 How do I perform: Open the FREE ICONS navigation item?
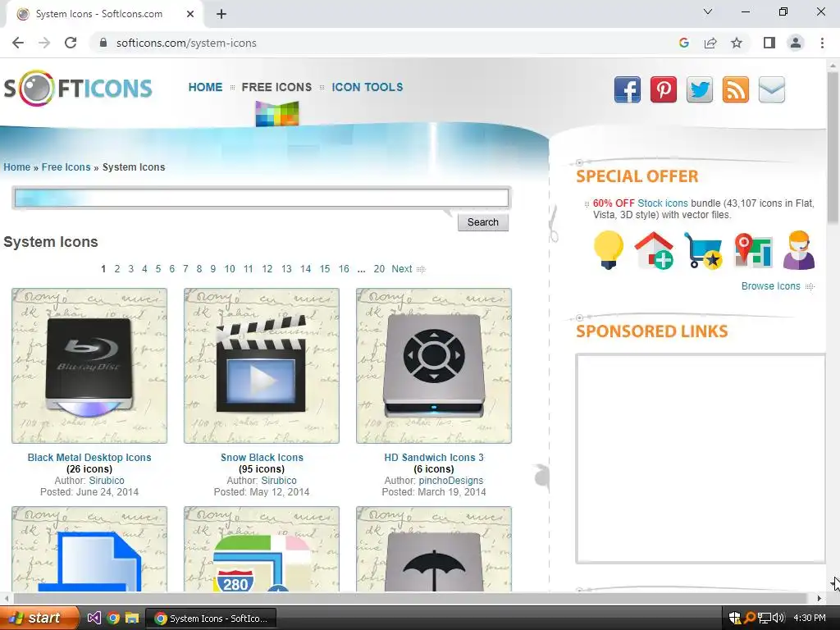pos(276,87)
